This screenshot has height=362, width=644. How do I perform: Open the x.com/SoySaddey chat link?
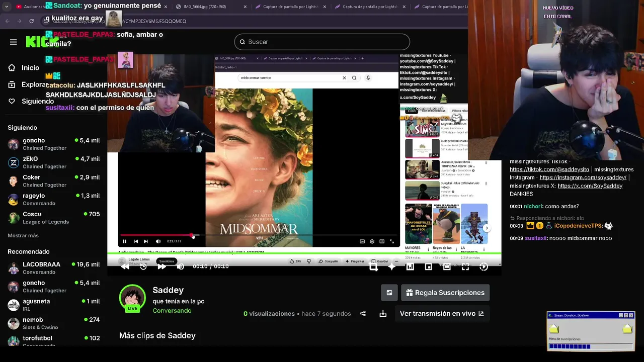[x=590, y=186]
